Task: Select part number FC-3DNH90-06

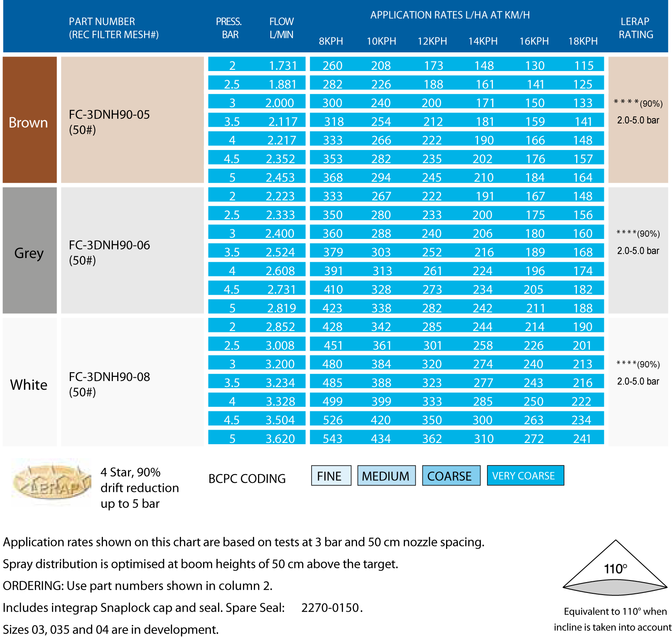Action: [x=109, y=245]
